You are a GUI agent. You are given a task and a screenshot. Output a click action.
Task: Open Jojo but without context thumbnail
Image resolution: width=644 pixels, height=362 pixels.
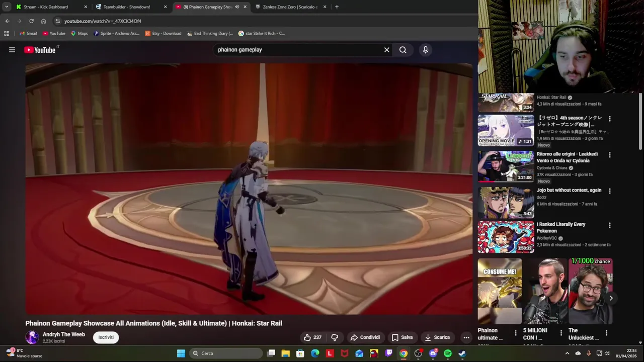[506, 203]
